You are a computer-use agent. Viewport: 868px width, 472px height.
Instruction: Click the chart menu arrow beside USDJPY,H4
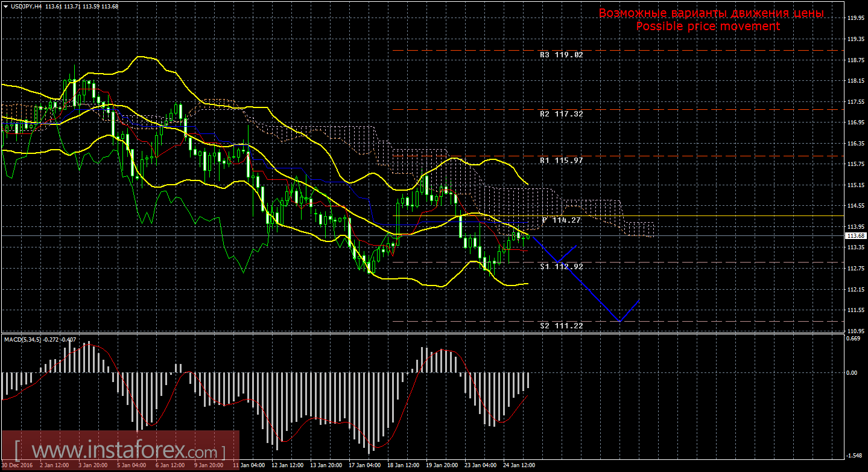(5, 6)
